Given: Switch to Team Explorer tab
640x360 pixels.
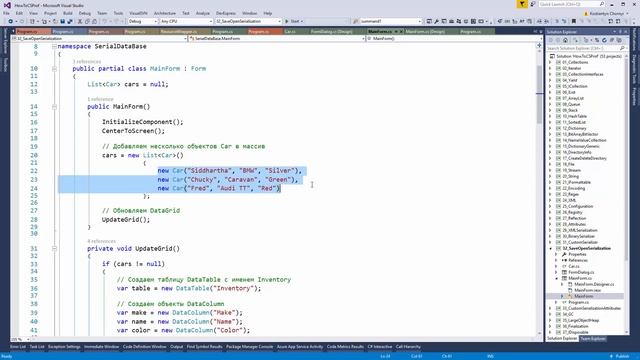Looking at the screenshot, I should coord(593,339).
